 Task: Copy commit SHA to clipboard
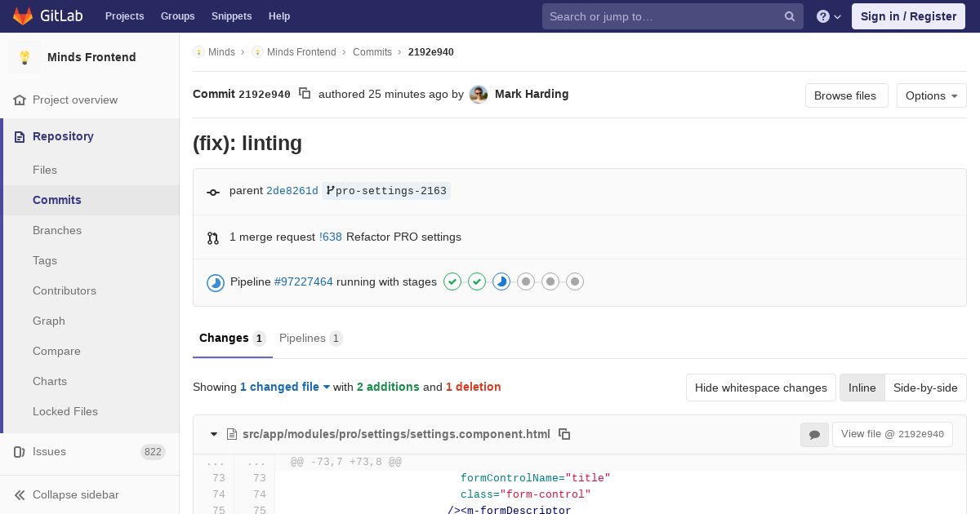pyautogui.click(x=305, y=94)
